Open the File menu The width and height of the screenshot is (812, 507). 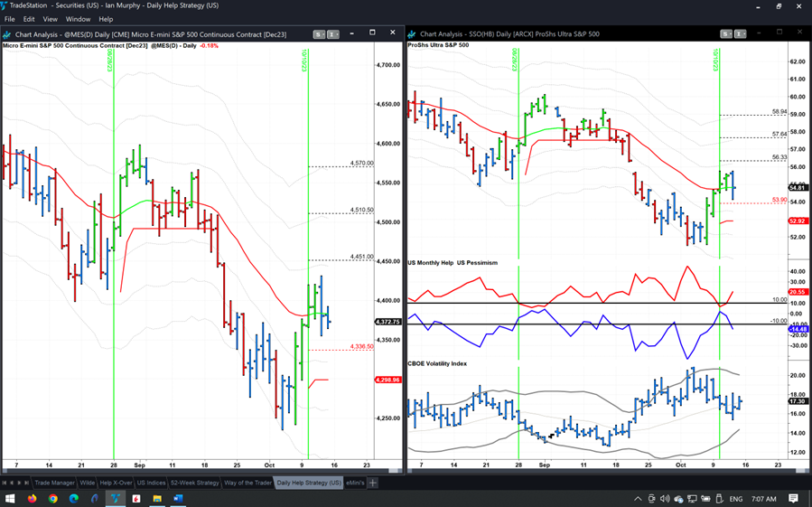tap(10, 19)
